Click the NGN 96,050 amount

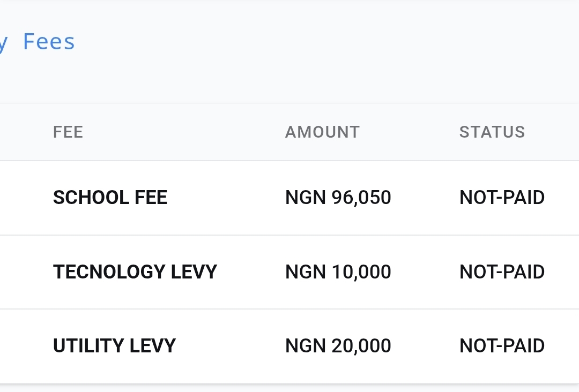[338, 198]
